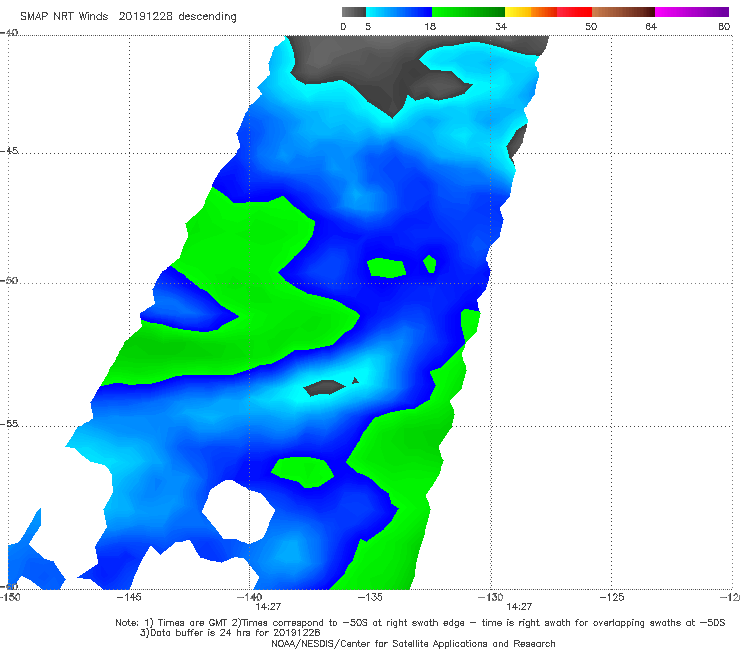Image resolution: width=740 pixels, height=650 pixels.
Task: Click the gray 0-5 color bar segment
Action: [353, 12]
